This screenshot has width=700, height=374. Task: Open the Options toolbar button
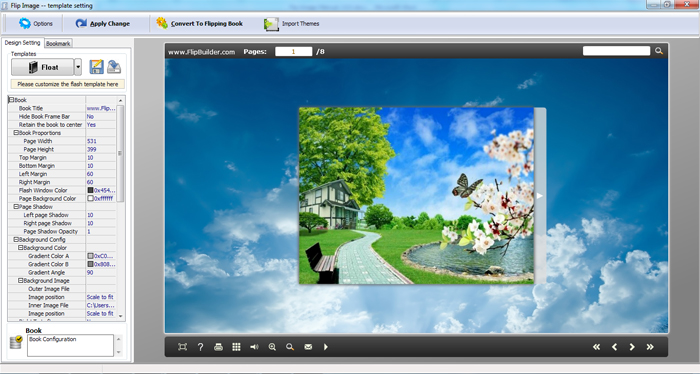click(x=36, y=24)
